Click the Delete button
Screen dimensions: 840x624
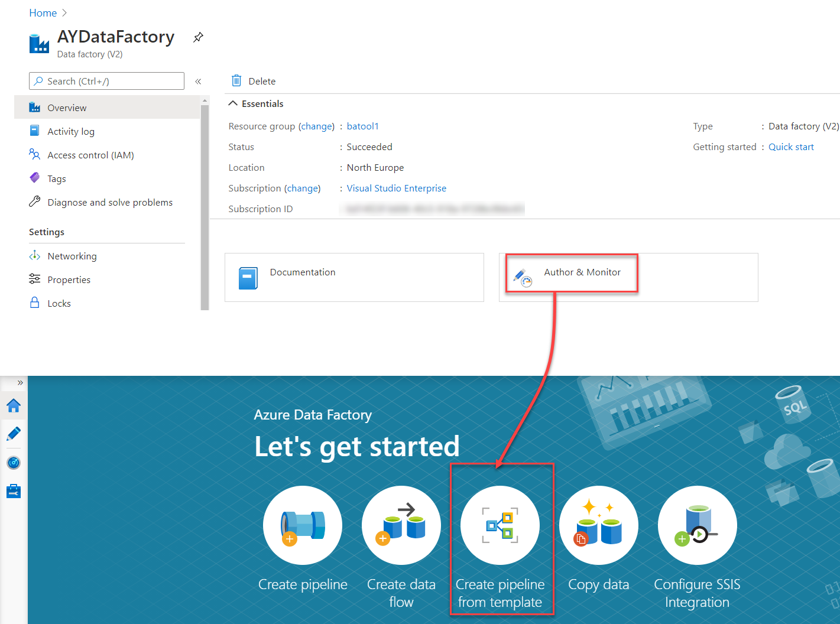point(253,81)
